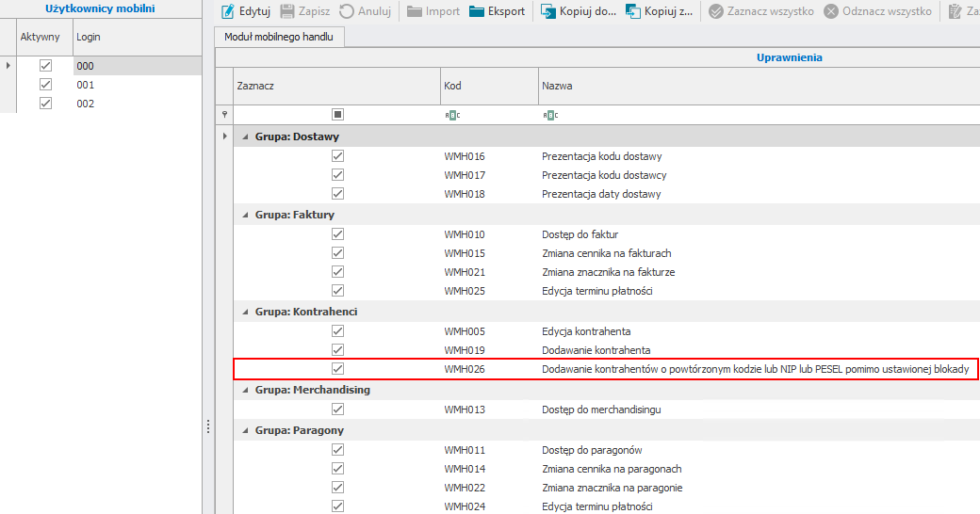This screenshot has width=980, height=514.
Task: Collapse the Grupa: Faktury group
Action: (x=243, y=215)
